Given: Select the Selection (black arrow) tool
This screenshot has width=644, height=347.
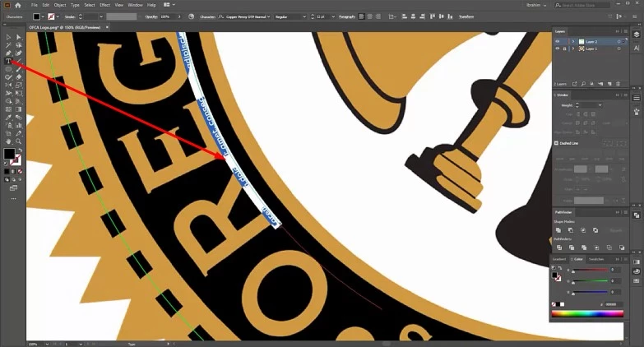Looking at the screenshot, I should (8, 37).
